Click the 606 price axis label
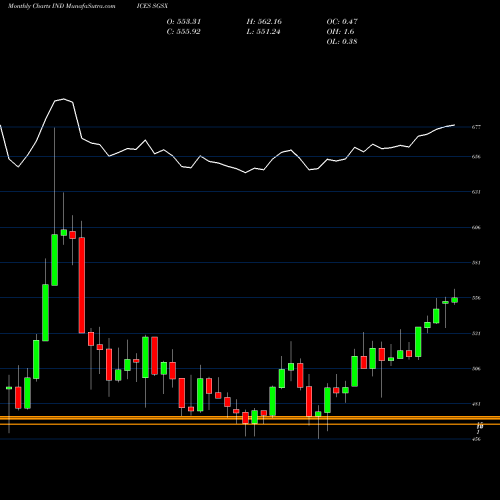The image size is (500, 500). point(476,227)
